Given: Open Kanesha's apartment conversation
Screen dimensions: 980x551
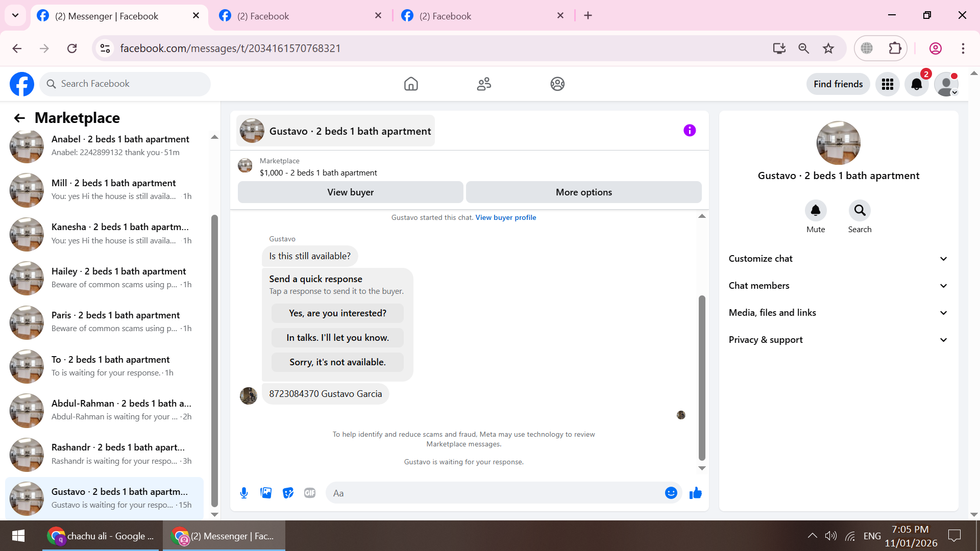Looking at the screenshot, I should (x=104, y=234).
